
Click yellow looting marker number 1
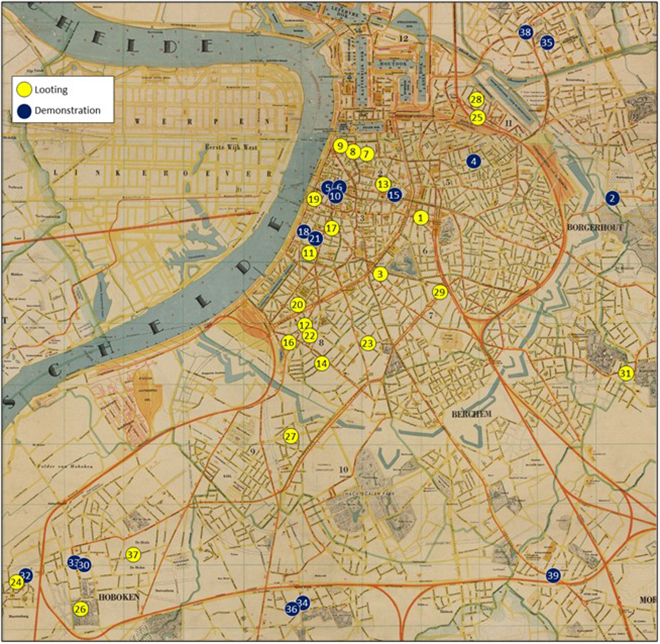(420, 218)
